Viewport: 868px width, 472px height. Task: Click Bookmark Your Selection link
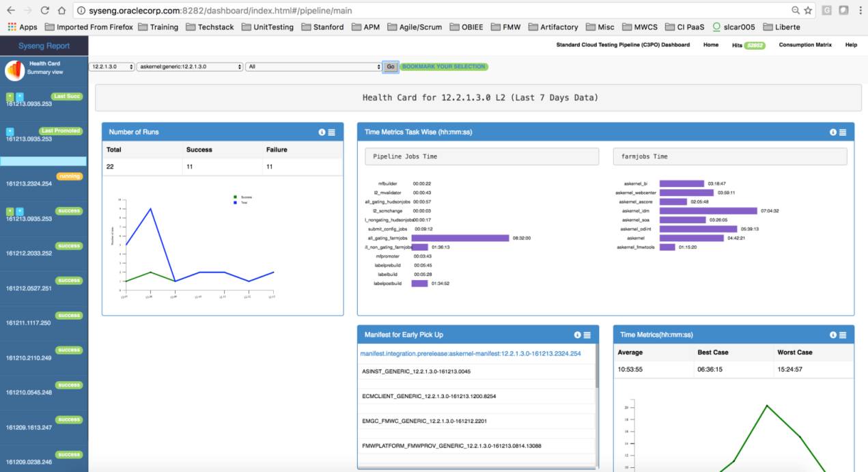click(444, 66)
